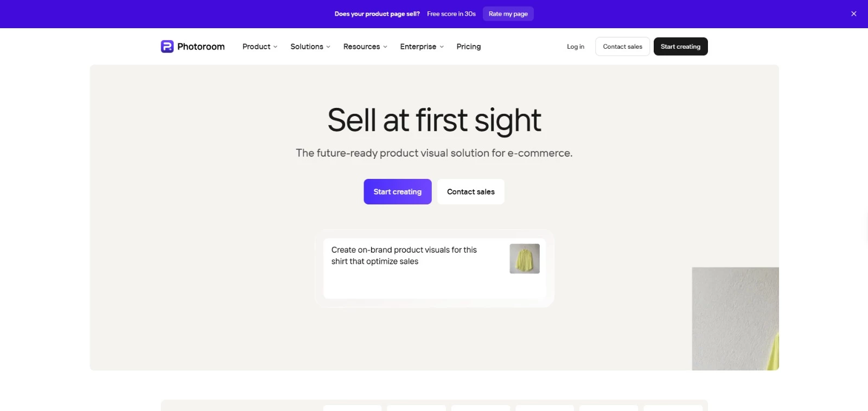The image size is (868, 411).
Task: Click Contact sales below the headline
Action: pos(471,192)
